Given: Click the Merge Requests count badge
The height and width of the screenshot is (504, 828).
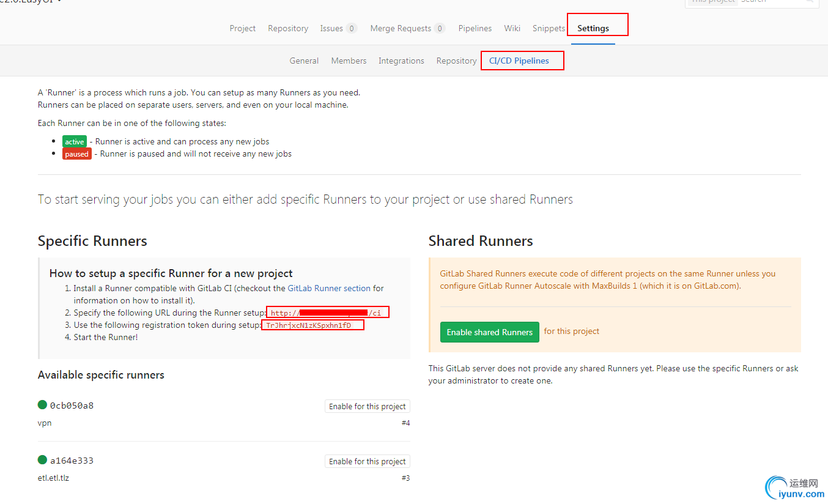Looking at the screenshot, I should pyautogui.click(x=439, y=28).
